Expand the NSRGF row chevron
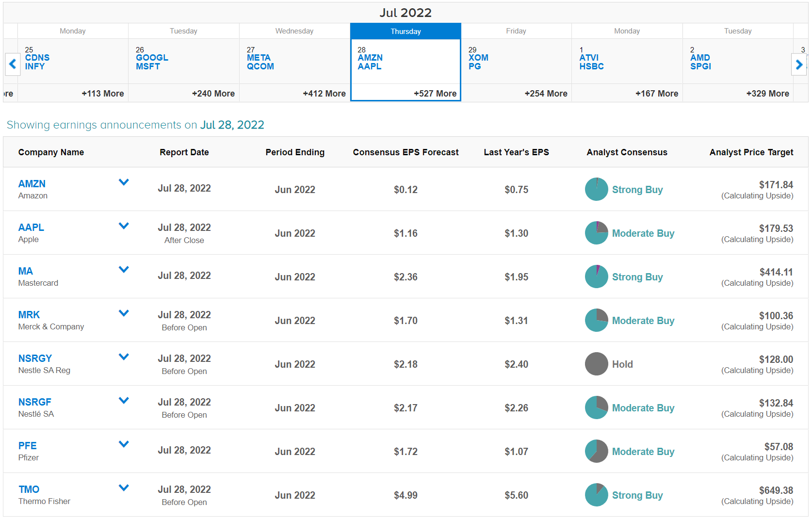 pos(124,400)
